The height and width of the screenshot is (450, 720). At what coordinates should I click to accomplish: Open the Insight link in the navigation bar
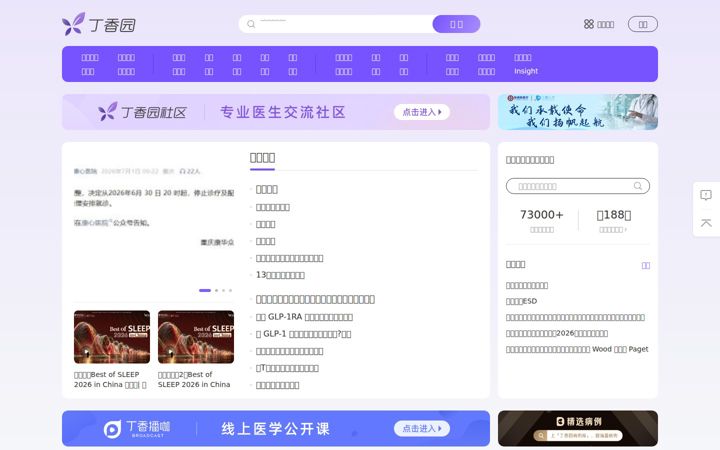pos(526,71)
